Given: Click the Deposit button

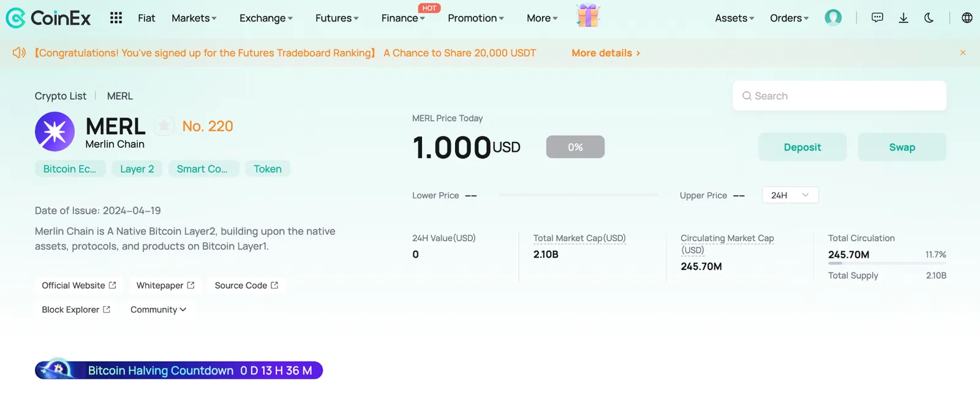Looking at the screenshot, I should pos(802,147).
